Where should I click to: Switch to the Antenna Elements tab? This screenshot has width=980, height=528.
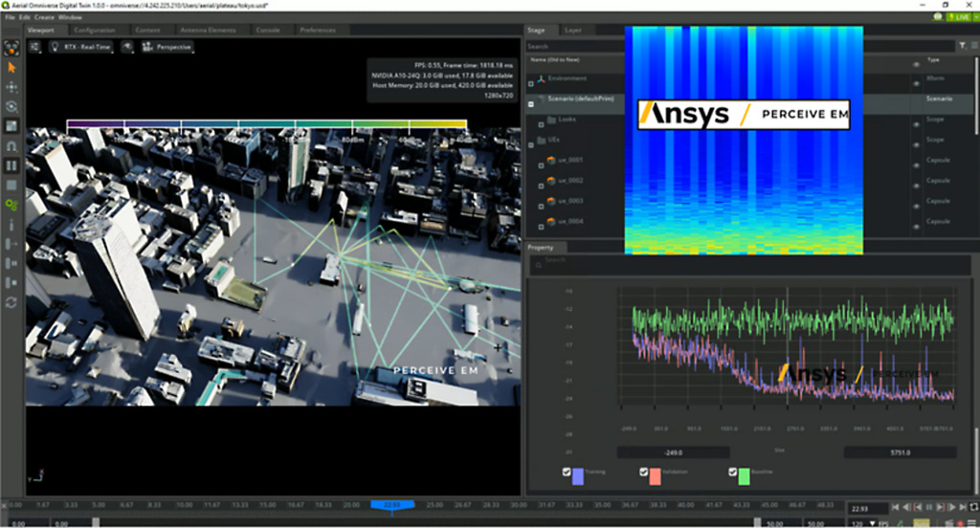208,30
